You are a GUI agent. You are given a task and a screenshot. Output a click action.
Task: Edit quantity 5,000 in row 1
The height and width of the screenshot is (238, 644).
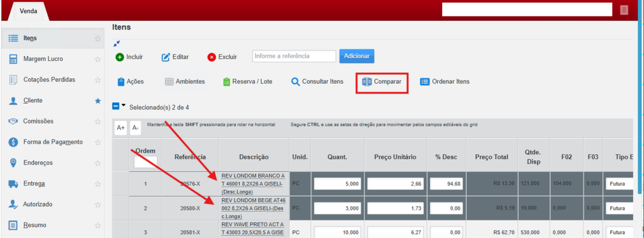[337, 184]
